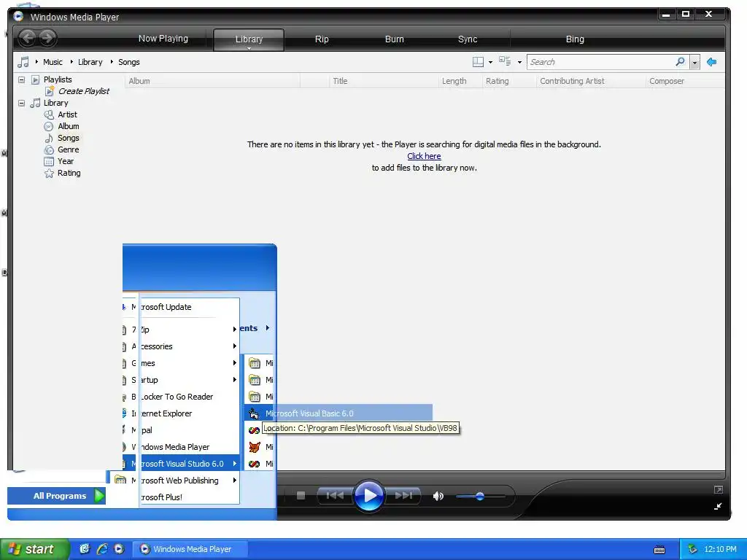This screenshot has height=560, width=747.
Task: Click the Next track button
Action: [403, 496]
